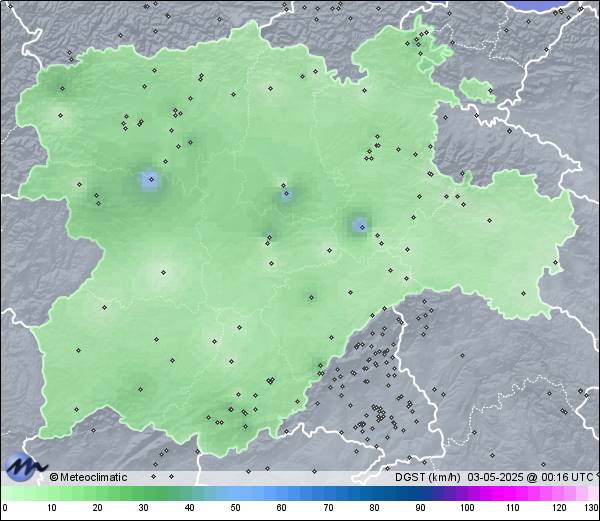Click the date 03-05-2025
Viewport: 600px width, 521px height.
(496, 477)
